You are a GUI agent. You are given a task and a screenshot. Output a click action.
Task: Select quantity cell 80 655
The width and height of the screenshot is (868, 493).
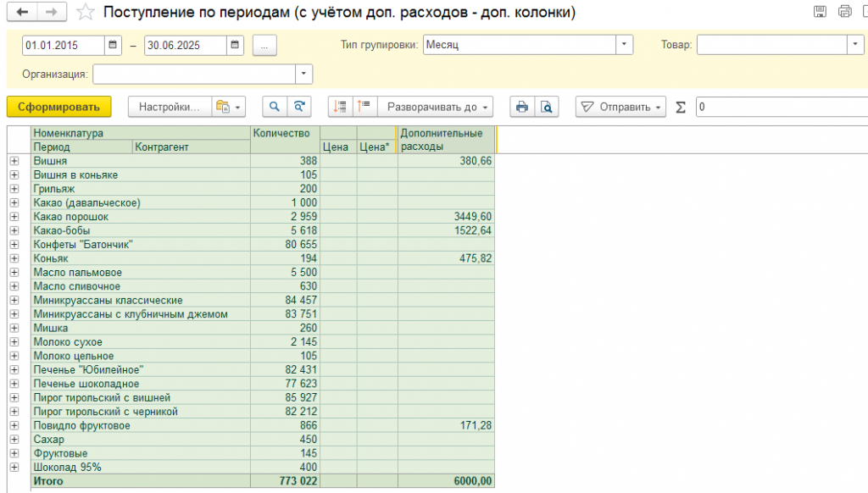[x=285, y=245]
